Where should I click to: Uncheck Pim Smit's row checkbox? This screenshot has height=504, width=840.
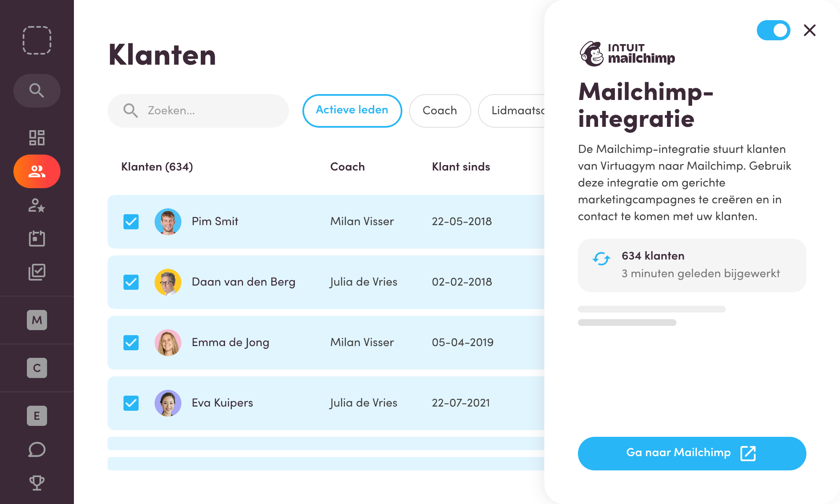(x=131, y=221)
